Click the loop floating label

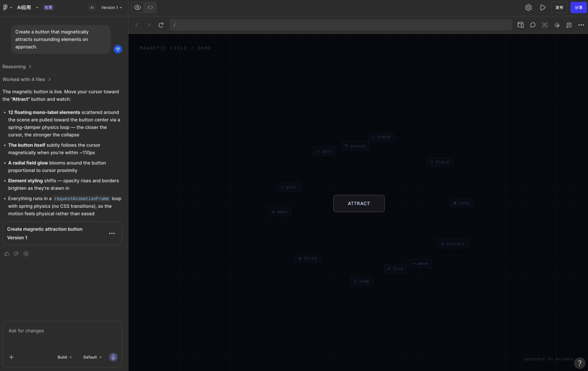point(362,281)
